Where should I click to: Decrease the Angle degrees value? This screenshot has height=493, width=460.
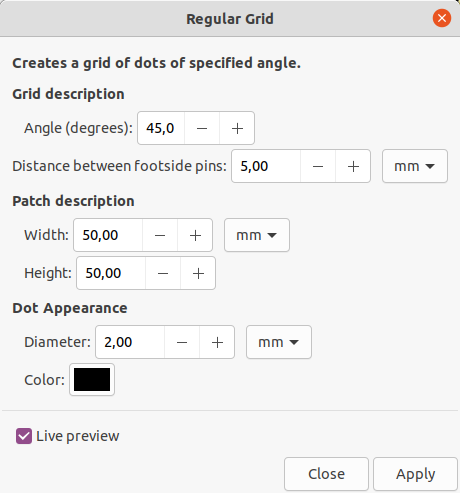pos(202,128)
